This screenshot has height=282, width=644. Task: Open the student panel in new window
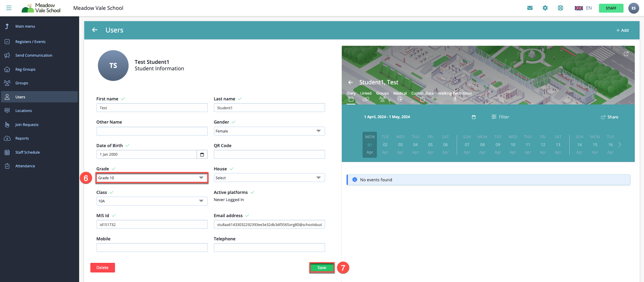tap(626, 54)
